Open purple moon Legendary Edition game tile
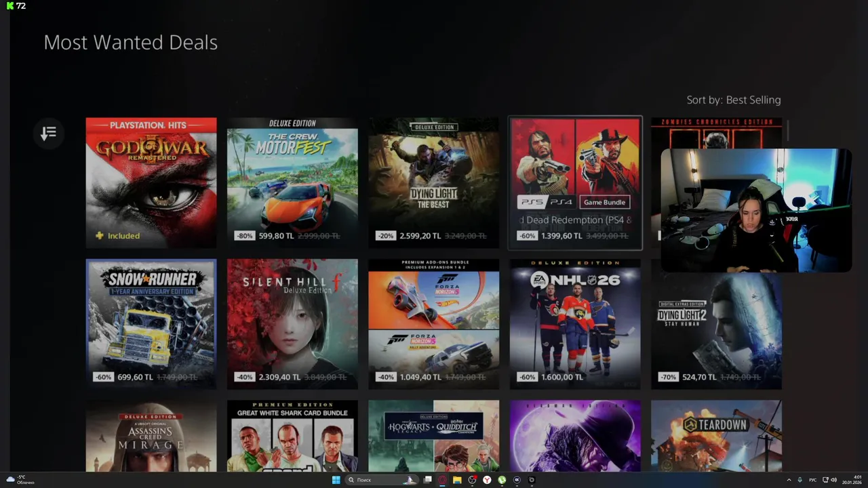The image size is (868, 488). [575, 436]
